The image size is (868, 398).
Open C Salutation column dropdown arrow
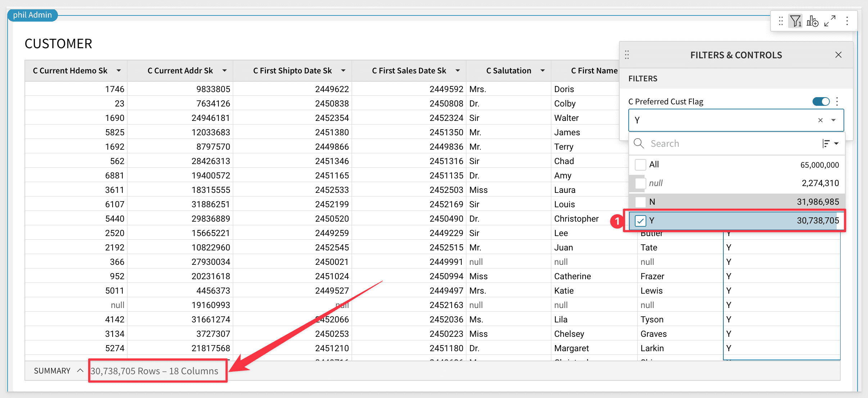[x=543, y=71]
